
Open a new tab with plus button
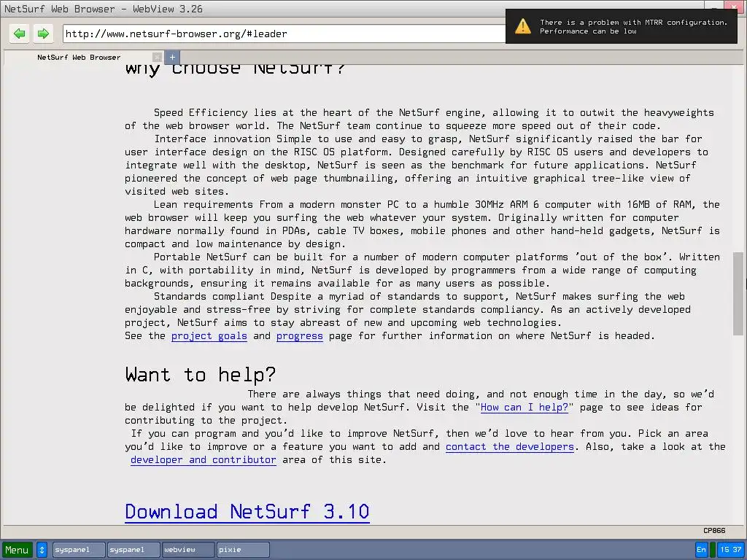[x=172, y=57]
